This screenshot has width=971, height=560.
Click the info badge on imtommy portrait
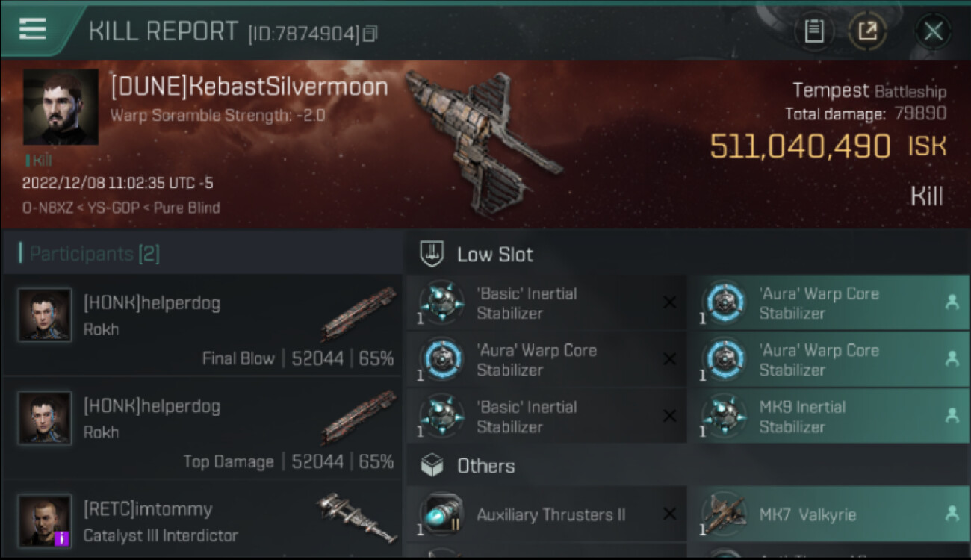tap(63, 538)
